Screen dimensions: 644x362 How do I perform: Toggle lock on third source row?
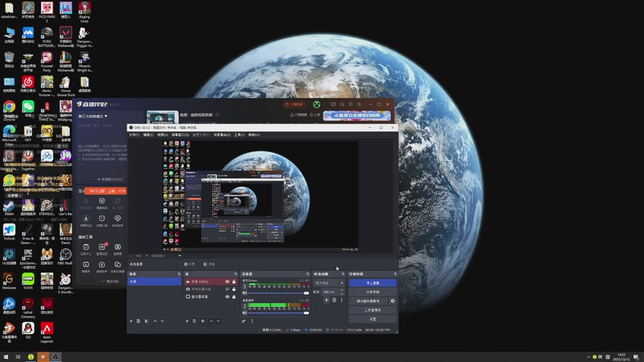pos(233,296)
